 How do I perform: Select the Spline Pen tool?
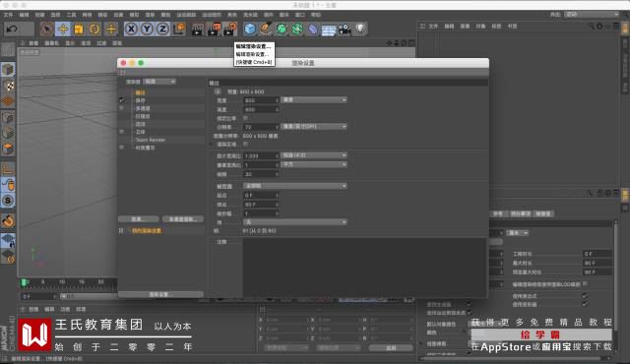click(x=266, y=29)
